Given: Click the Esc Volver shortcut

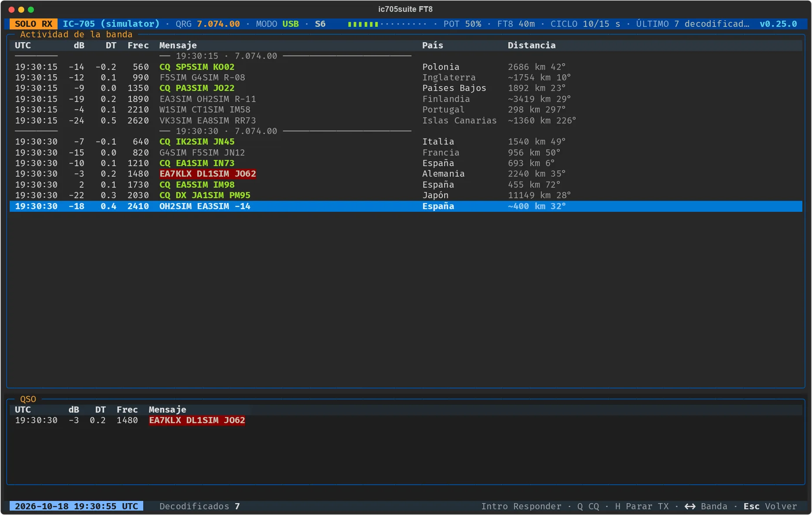Looking at the screenshot, I should (770, 506).
